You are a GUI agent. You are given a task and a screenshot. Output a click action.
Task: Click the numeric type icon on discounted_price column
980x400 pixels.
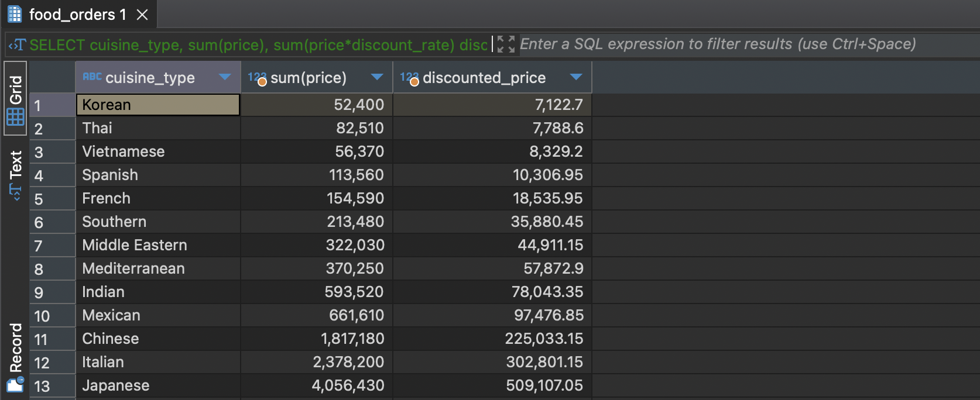(409, 78)
